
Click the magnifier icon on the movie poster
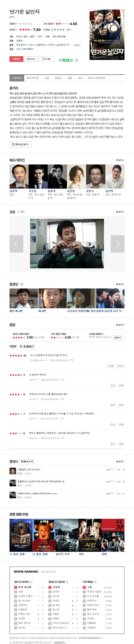(x=122, y=57)
